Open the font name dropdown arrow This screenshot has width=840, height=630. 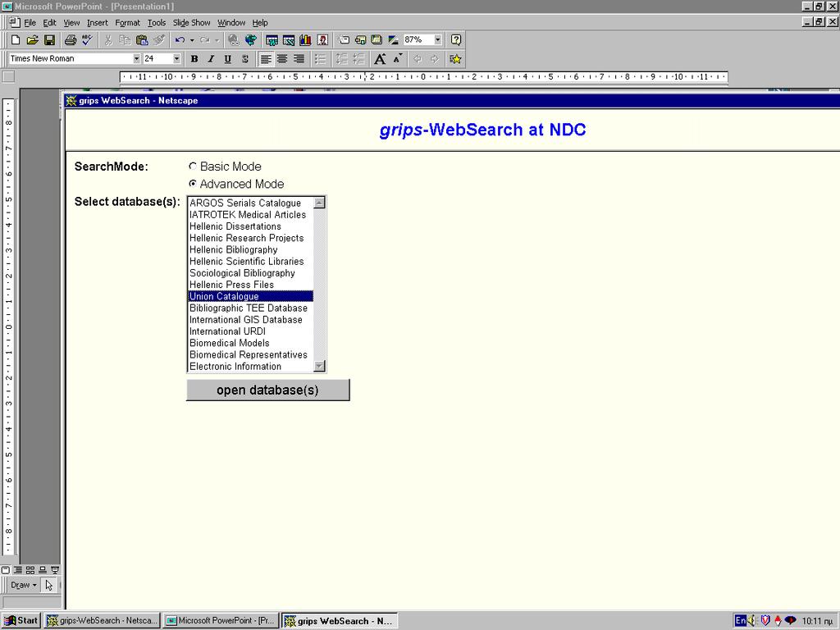pos(136,58)
